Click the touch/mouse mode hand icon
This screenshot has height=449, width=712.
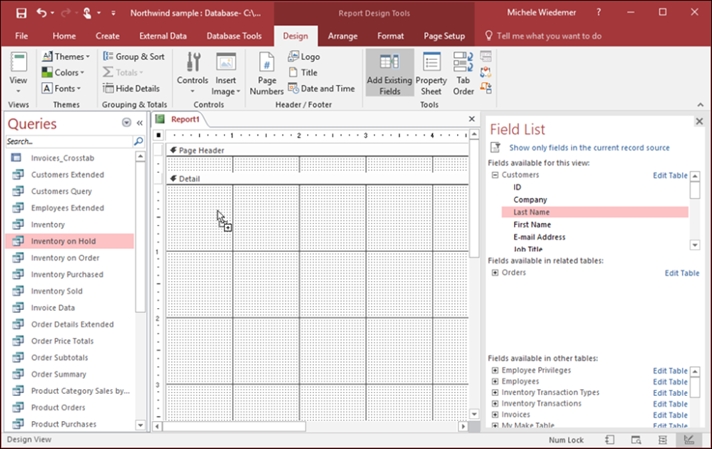(87, 13)
